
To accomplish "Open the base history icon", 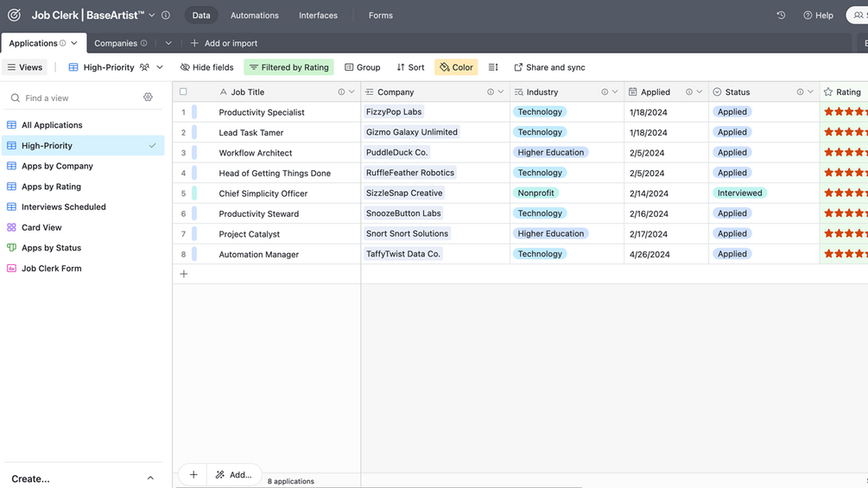I will 781,16.
